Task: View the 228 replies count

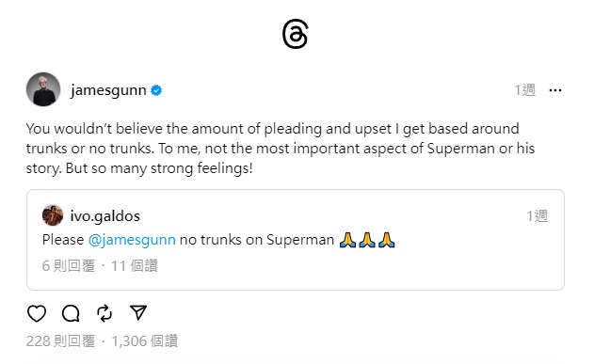Action: coord(60,341)
